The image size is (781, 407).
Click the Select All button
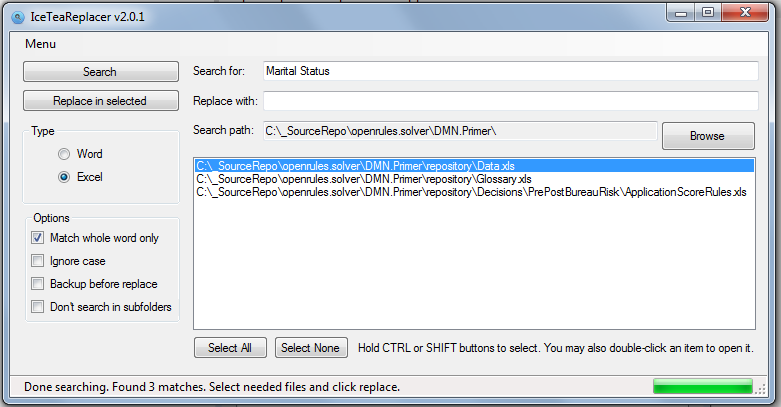[x=230, y=348]
